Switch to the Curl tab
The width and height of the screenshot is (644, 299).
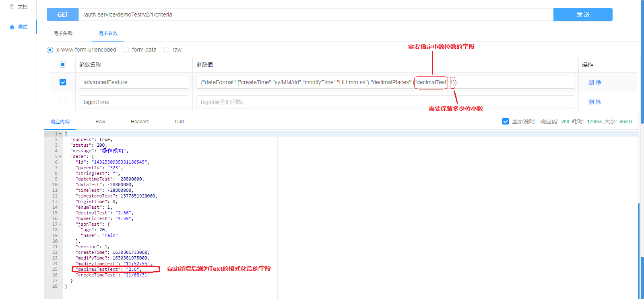[x=180, y=122]
